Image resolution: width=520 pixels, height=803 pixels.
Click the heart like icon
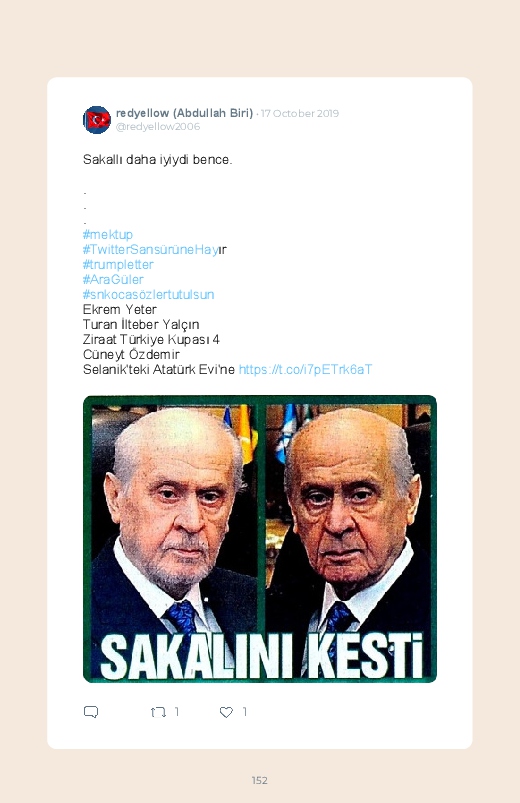(x=226, y=712)
